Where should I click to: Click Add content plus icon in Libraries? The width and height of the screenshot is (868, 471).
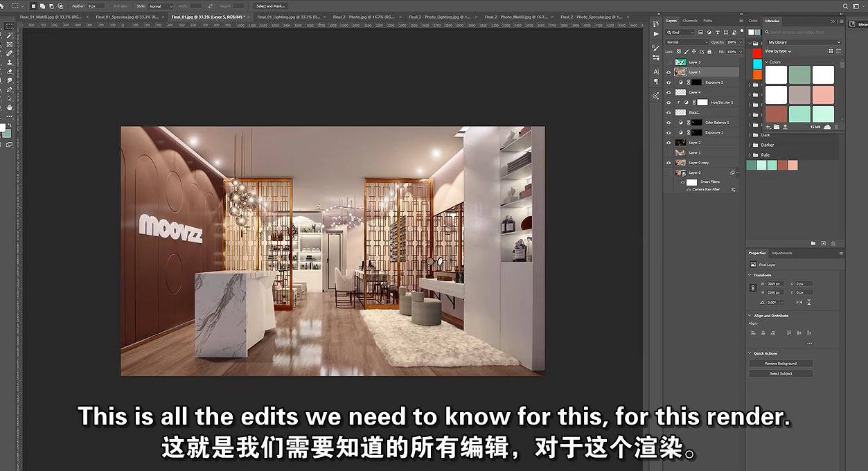pos(768,127)
